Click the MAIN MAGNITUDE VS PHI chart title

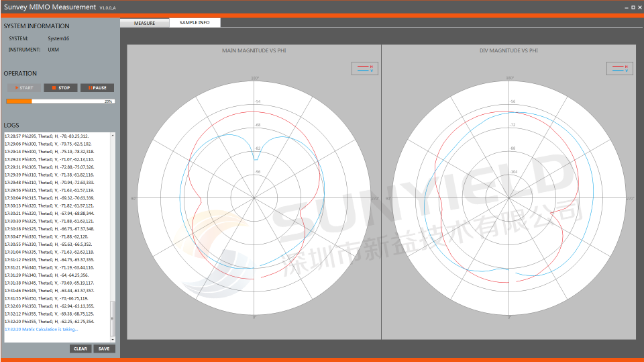coord(254,50)
